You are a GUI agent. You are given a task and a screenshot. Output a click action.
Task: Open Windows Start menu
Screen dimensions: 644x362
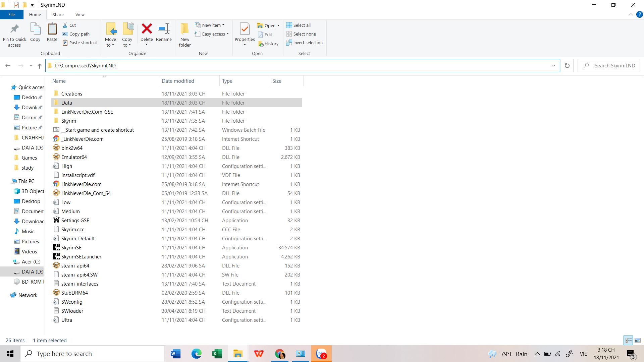[10, 354]
